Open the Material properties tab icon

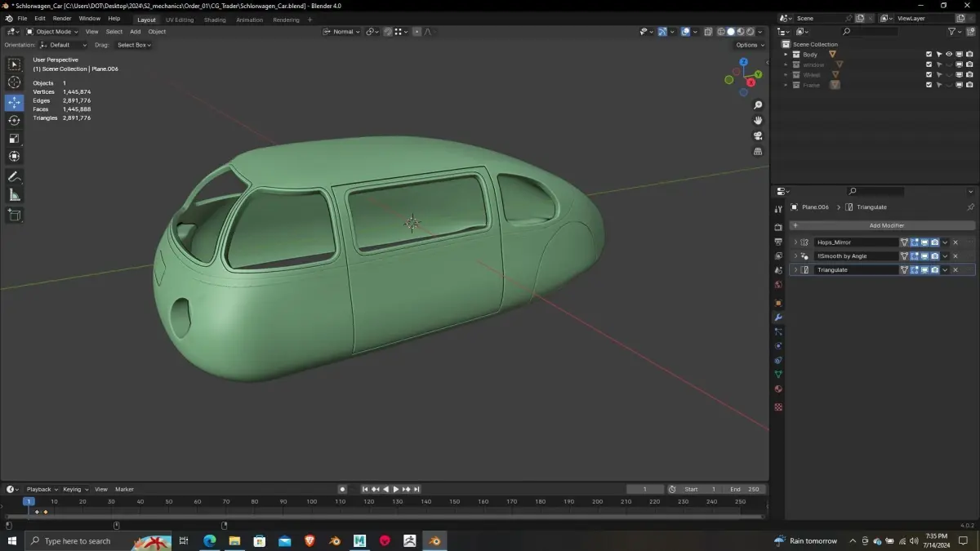778,389
